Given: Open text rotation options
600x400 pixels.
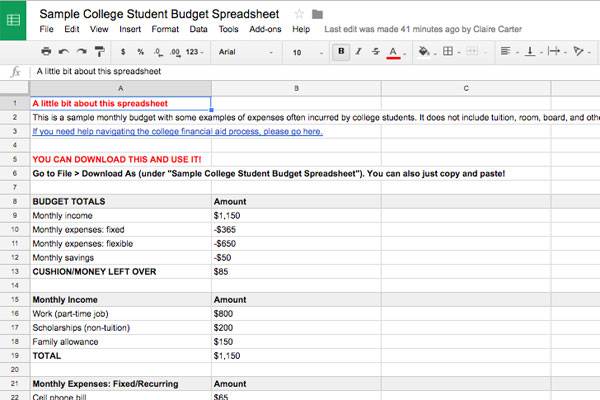Looking at the screenshot, I should 578,51.
